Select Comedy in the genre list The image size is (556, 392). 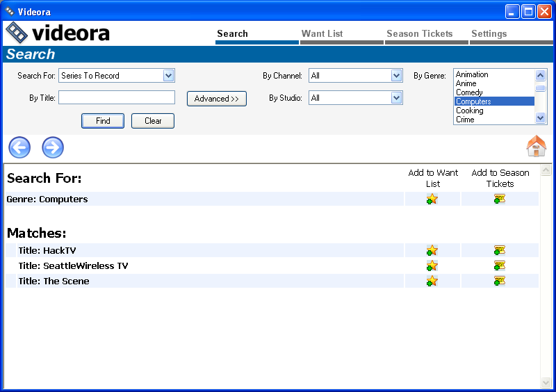click(x=494, y=92)
